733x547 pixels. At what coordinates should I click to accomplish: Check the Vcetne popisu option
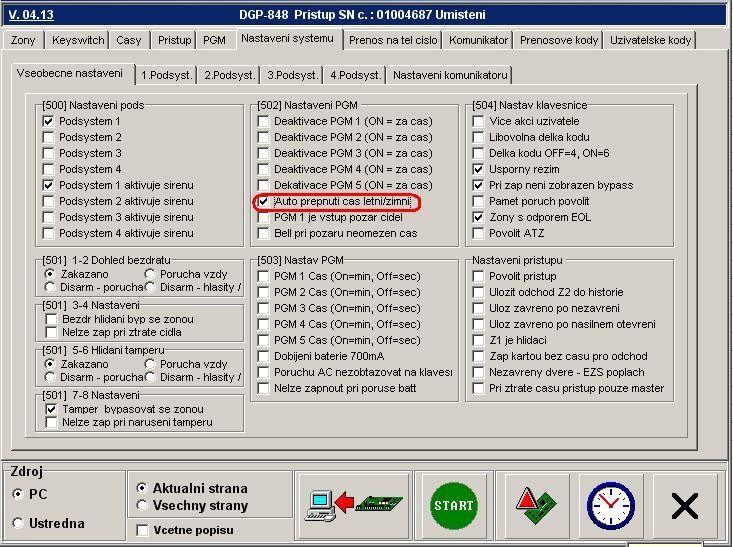point(143,529)
